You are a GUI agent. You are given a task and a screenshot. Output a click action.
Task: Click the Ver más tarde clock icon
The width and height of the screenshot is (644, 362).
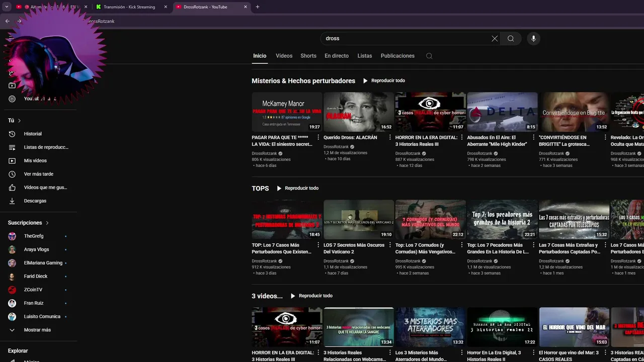tap(12, 174)
